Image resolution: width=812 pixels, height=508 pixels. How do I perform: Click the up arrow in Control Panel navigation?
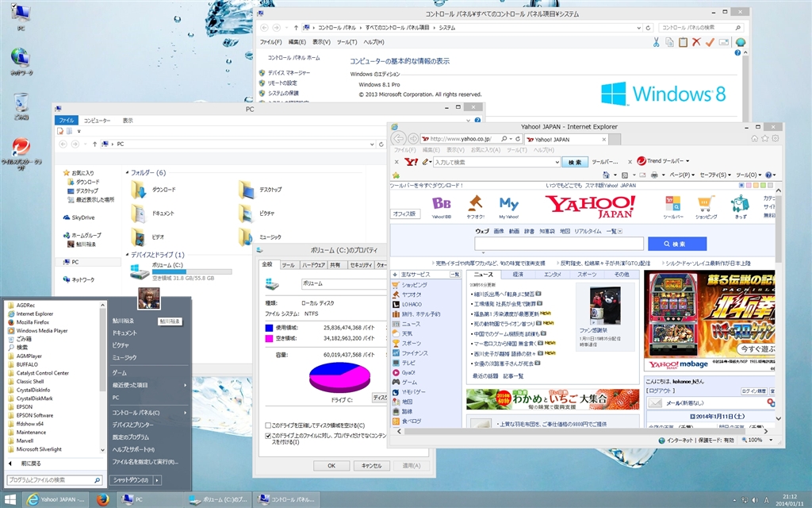pyautogui.click(x=296, y=28)
